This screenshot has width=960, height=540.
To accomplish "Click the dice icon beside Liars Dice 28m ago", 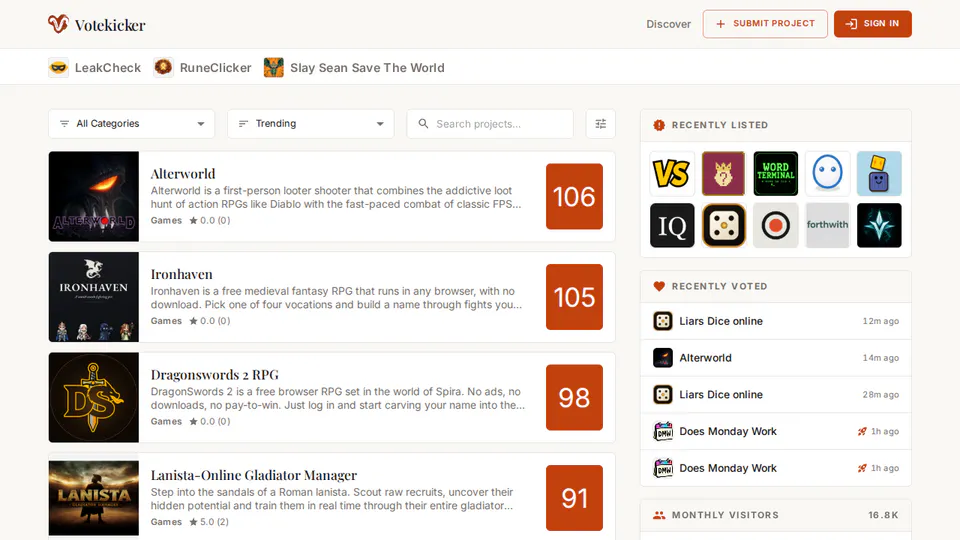I will (x=662, y=394).
